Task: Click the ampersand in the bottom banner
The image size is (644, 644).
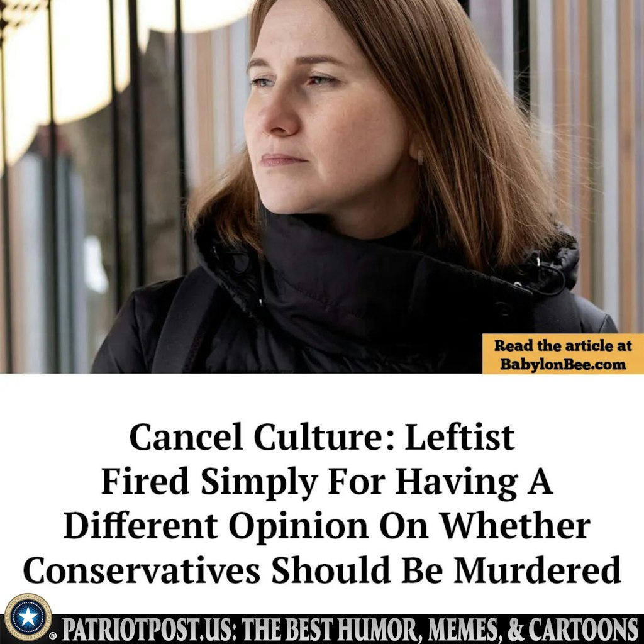Action: pyautogui.click(x=516, y=629)
